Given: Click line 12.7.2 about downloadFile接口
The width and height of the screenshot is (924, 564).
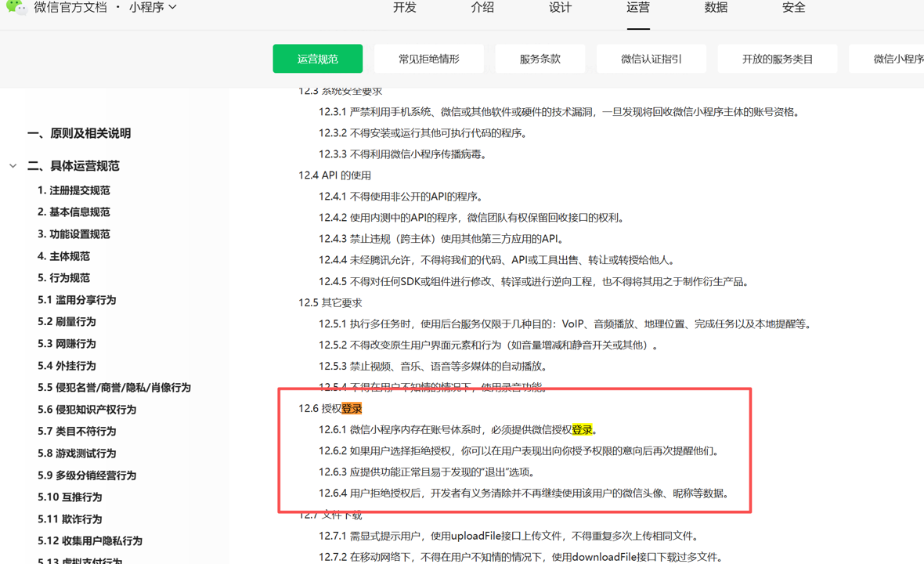Looking at the screenshot, I should click(x=521, y=558).
